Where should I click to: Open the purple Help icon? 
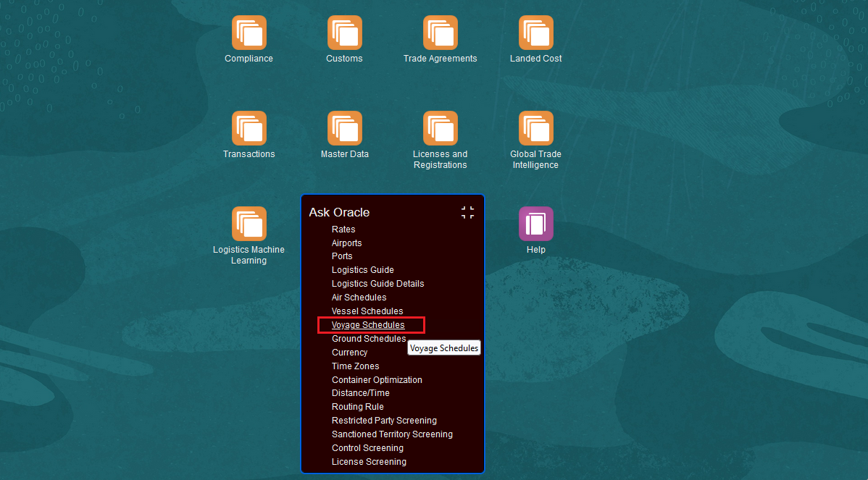(536, 224)
